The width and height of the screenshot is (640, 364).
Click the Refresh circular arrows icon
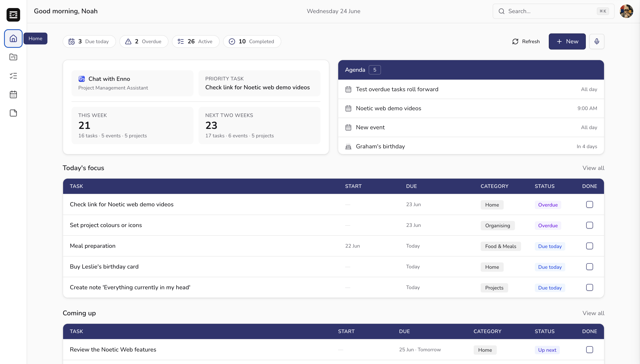coord(515,41)
